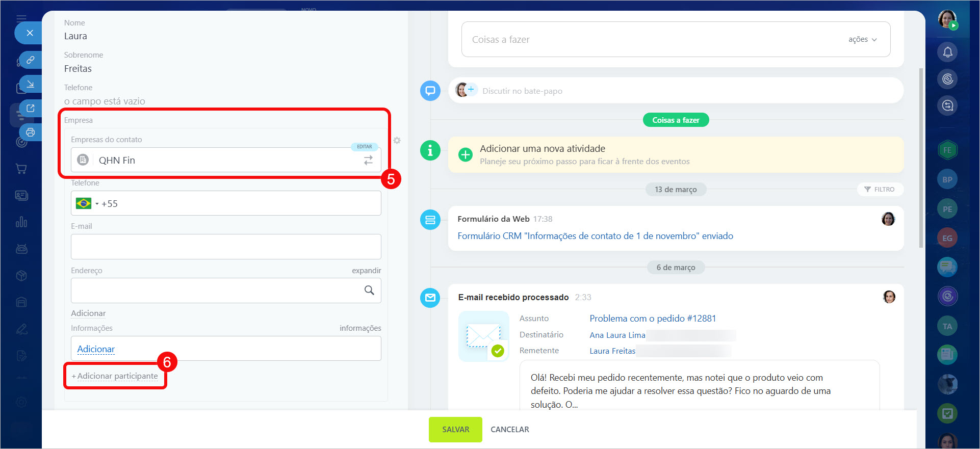Viewport: 980px width, 449px height.
Task: Expand the ações dropdown
Action: [862, 40]
